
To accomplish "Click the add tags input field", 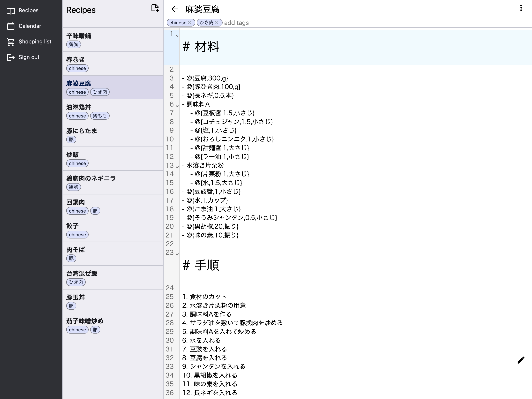I will pos(236,23).
